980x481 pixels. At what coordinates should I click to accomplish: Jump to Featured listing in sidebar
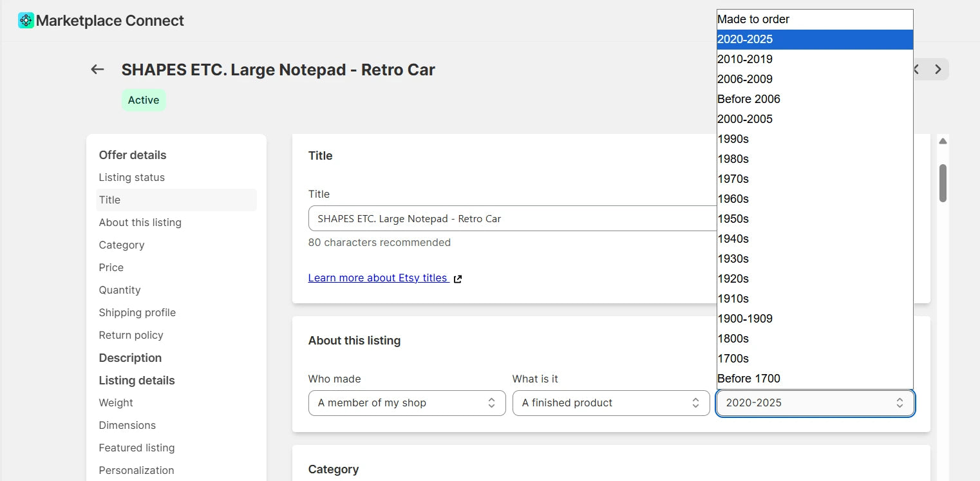[x=137, y=448]
